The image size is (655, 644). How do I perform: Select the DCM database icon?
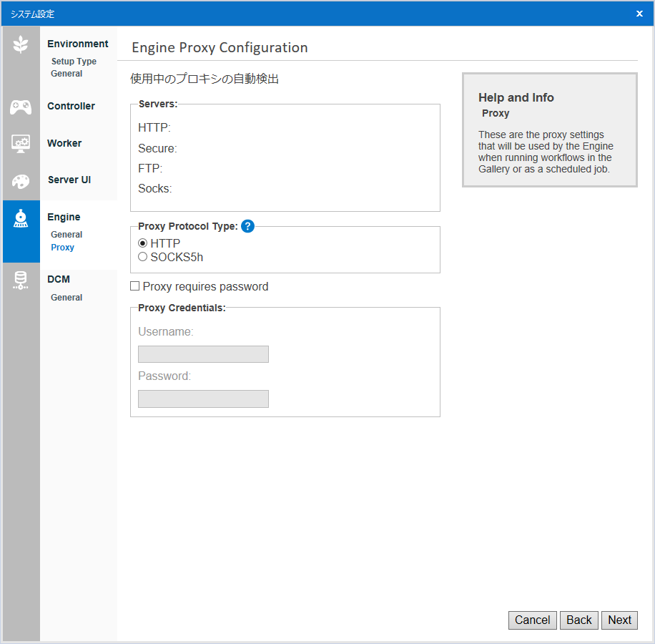21,280
